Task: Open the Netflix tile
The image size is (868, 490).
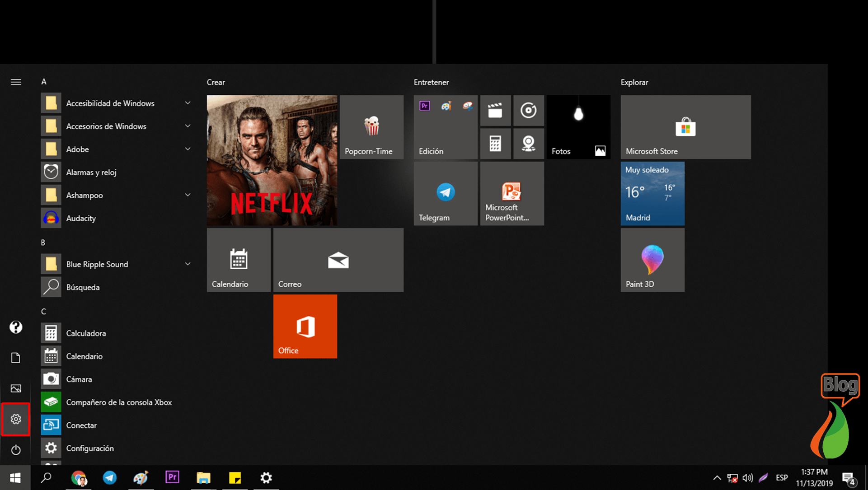Action: [272, 160]
